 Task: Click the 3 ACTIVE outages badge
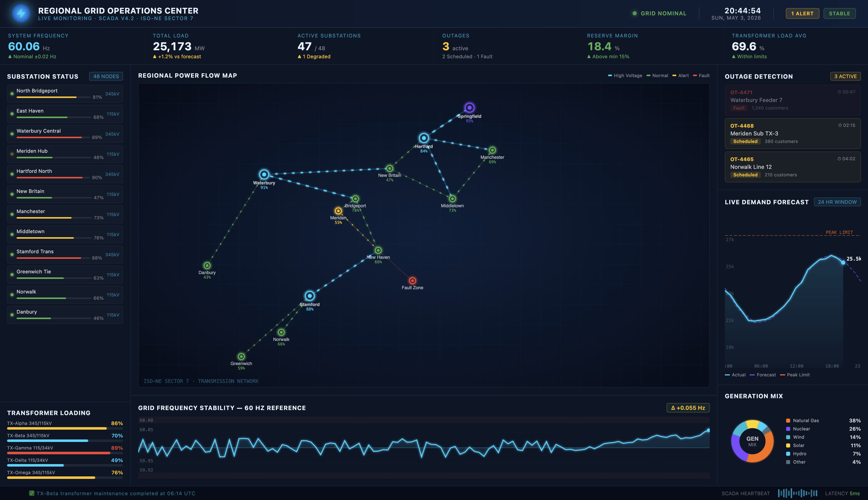point(845,76)
